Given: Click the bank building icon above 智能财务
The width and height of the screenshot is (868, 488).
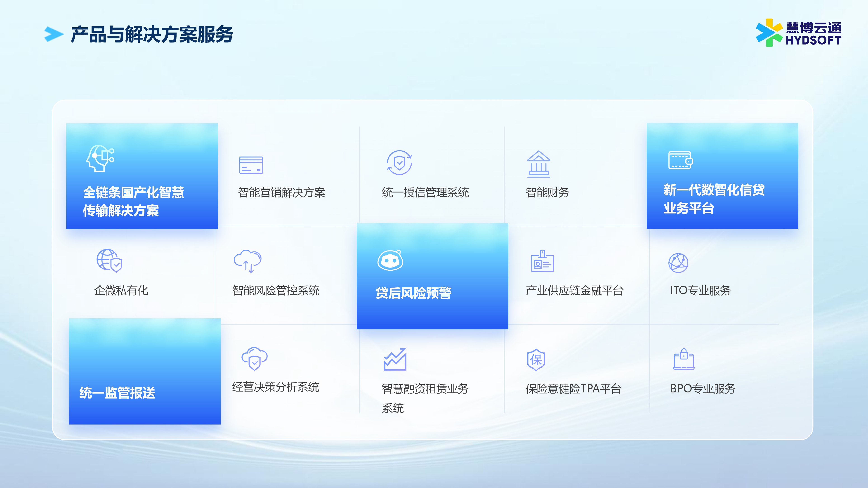Looking at the screenshot, I should point(538,164).
